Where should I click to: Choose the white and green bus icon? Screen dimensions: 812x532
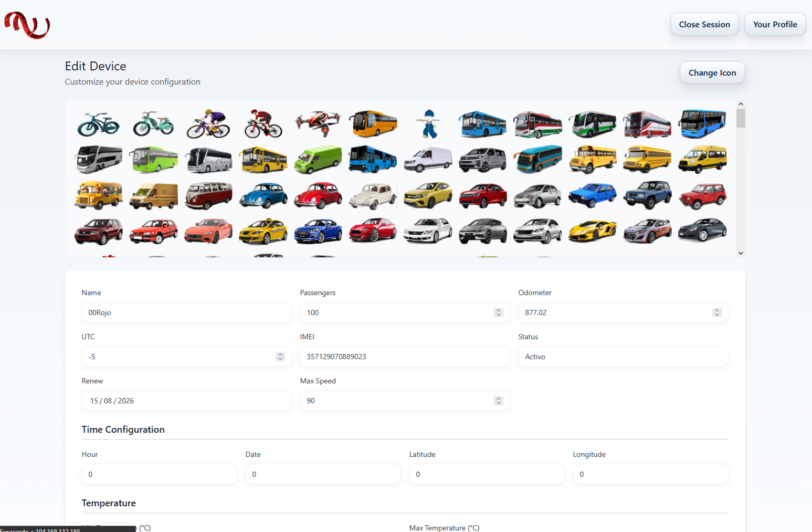pyautogui.click(x=593, y=124)
